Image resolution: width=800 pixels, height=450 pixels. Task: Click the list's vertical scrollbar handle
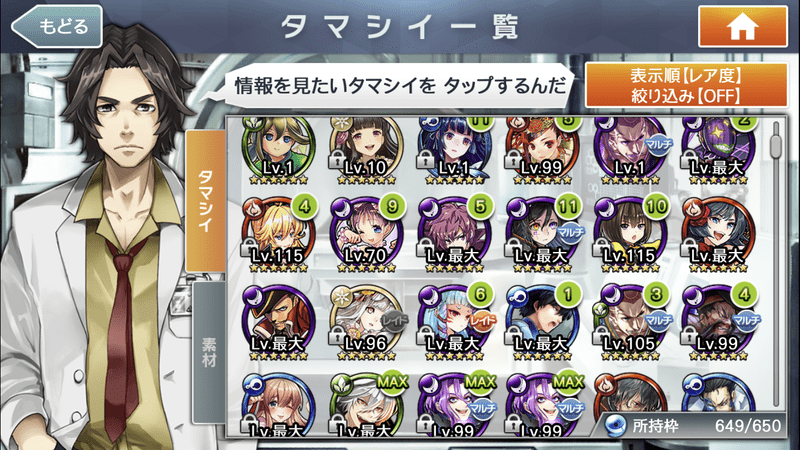coord(776,145)
